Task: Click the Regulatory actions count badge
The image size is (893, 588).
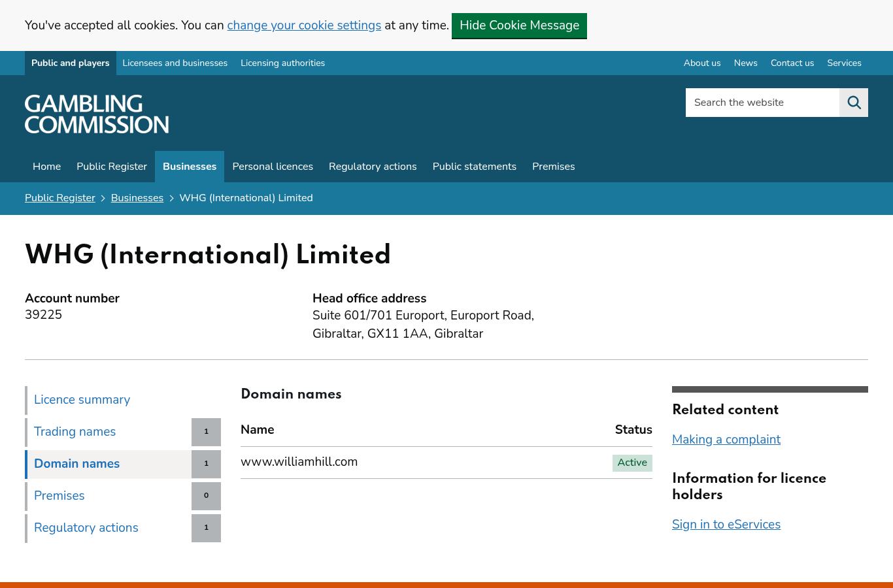Action: tap(206, 528)
